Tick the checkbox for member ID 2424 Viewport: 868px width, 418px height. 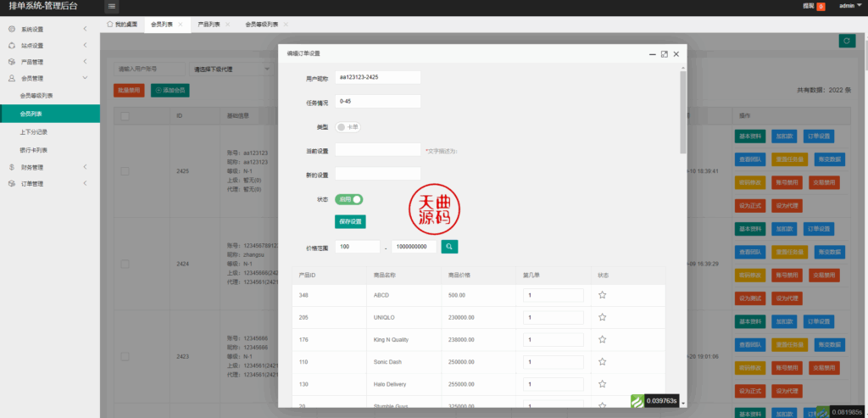125,264
